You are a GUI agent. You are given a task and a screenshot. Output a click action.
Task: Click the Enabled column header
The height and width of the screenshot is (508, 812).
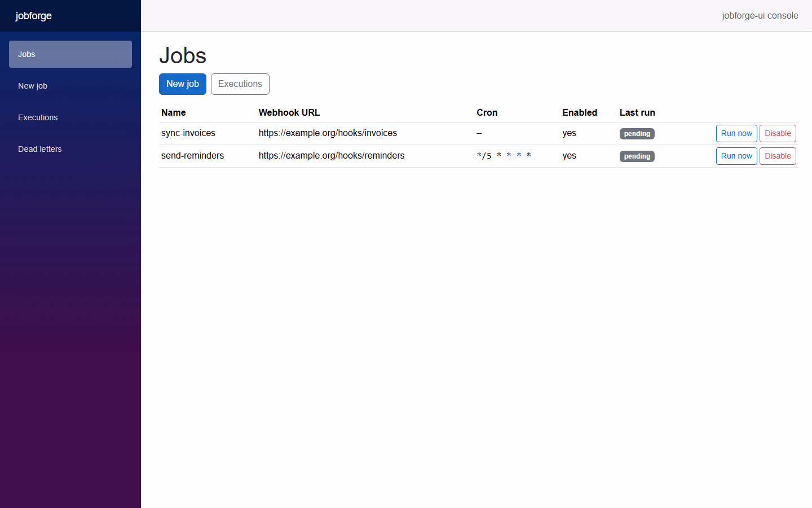pos(580,112)
